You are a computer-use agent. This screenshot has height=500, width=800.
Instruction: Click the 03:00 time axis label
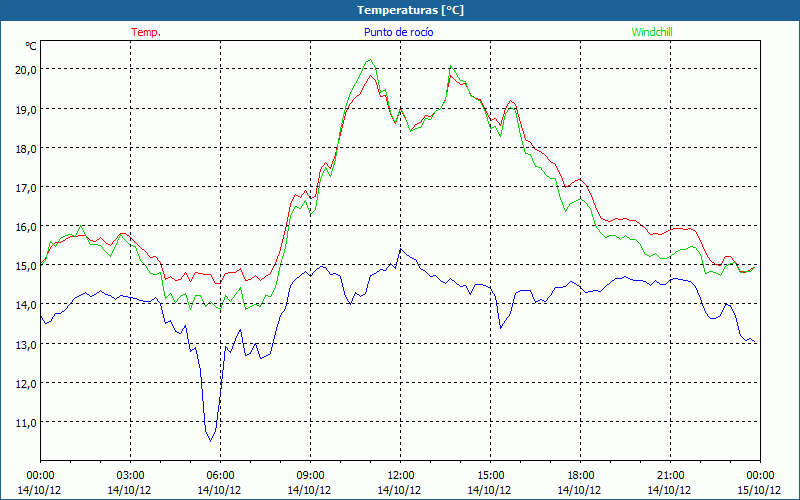(130, 476)
